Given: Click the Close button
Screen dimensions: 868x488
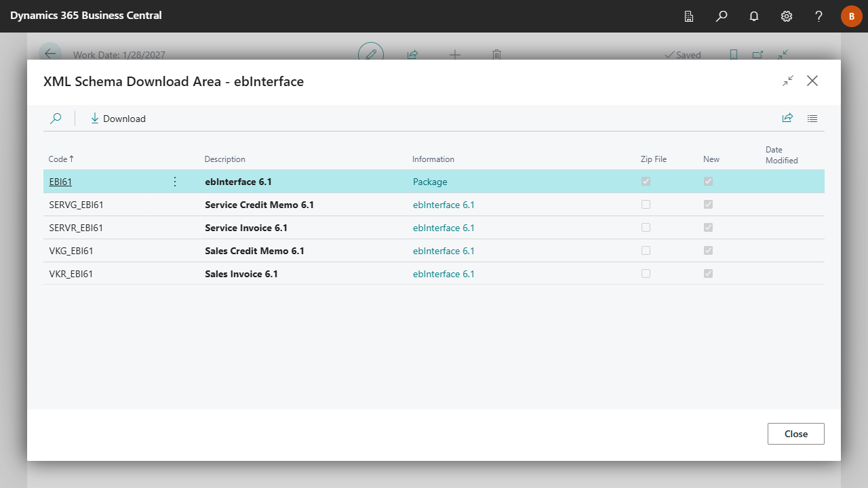Looking at the screenshot, I should click(x=795, y=434).
